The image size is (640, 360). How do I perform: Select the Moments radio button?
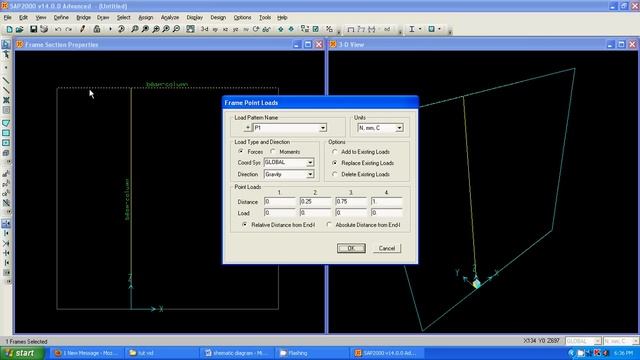pos(273,151)
